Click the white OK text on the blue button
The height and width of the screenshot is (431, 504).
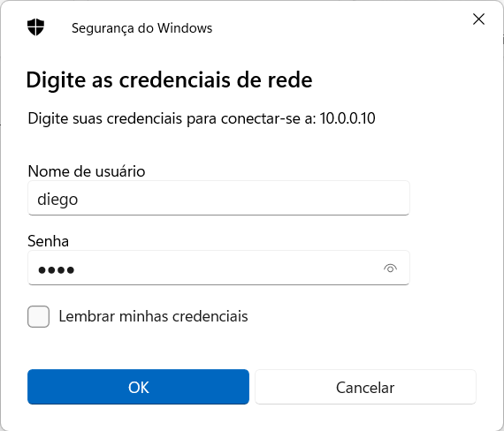pos(139,388)
